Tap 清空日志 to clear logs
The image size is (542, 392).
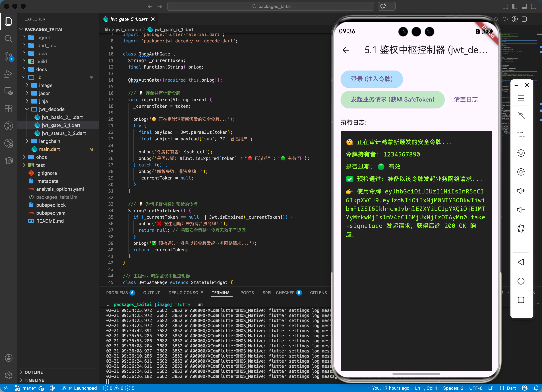tap(466, 99)
